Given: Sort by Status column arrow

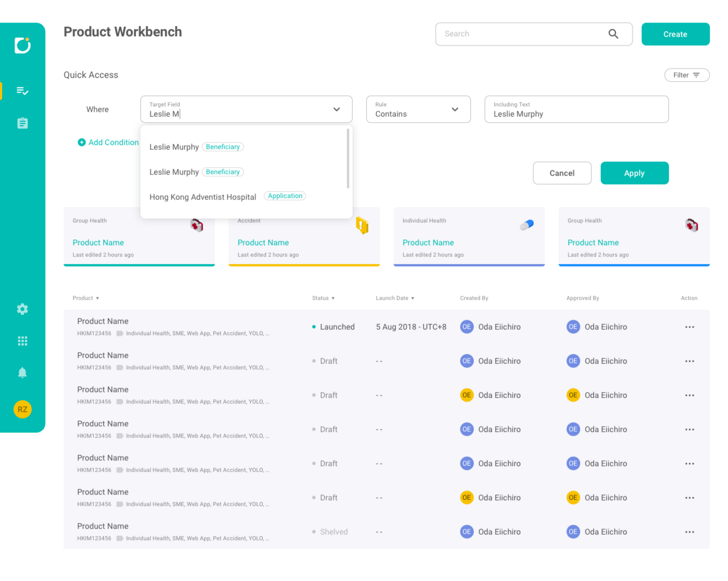Looking at the screenshot, I should [x=333, y=298].
